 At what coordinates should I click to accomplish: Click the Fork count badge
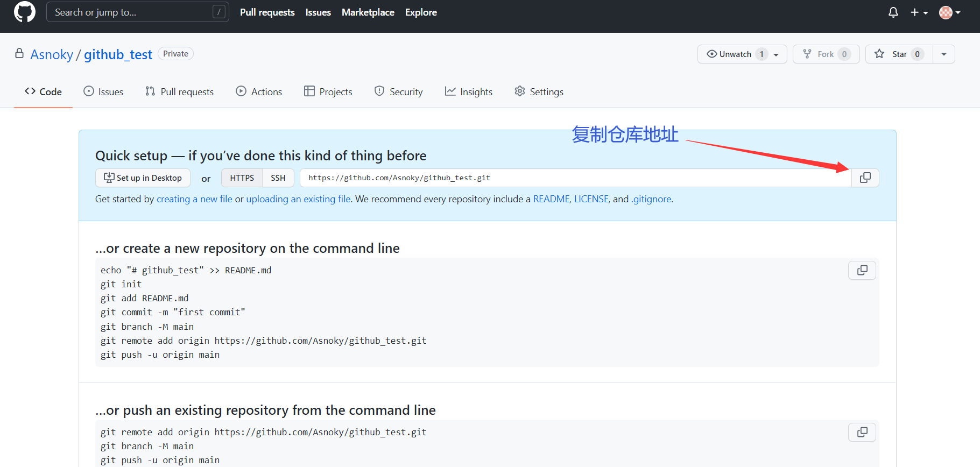(x=844, y=54)
